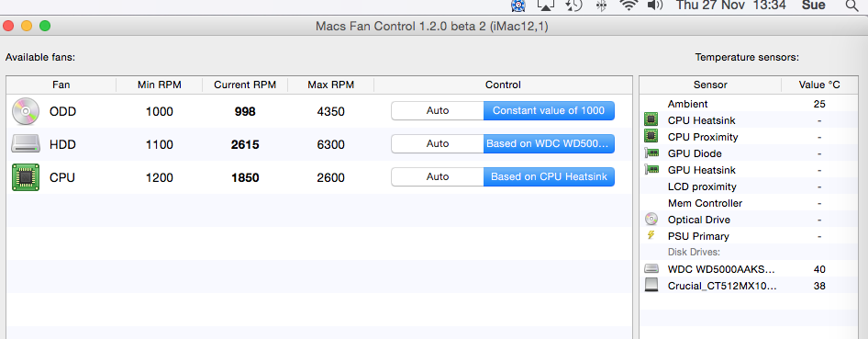Click the Current RPM column header
868x339 pixels.
(x=245, y=85)
